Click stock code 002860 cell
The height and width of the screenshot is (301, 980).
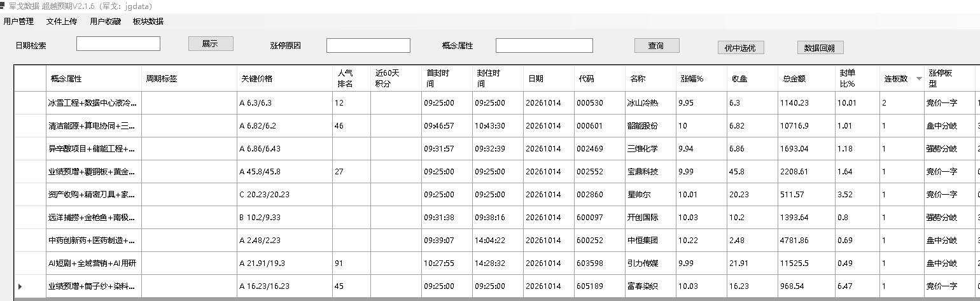599,194
